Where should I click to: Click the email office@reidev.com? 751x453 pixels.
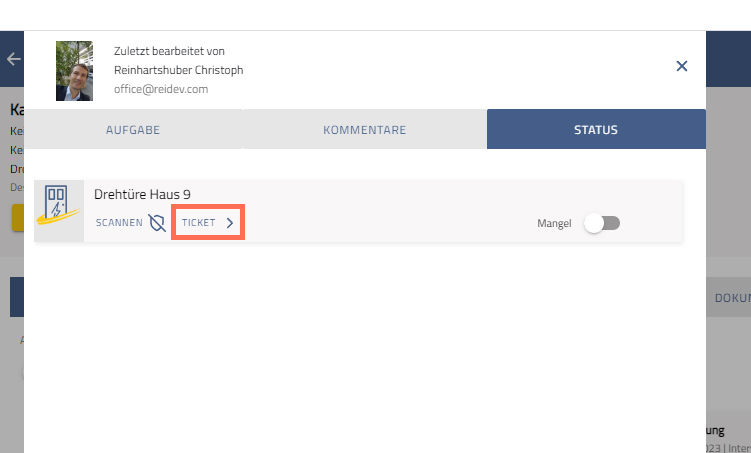[x=160, y=89]
